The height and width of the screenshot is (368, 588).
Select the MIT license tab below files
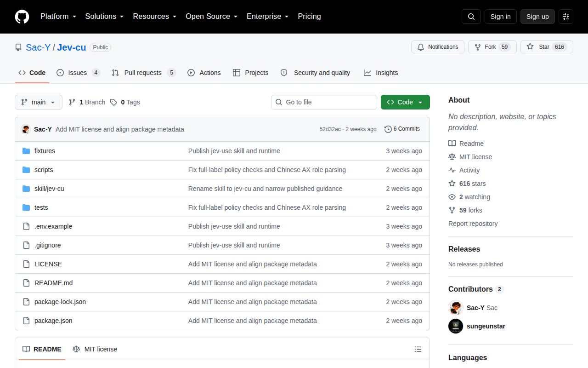click(x=95, y=349)
